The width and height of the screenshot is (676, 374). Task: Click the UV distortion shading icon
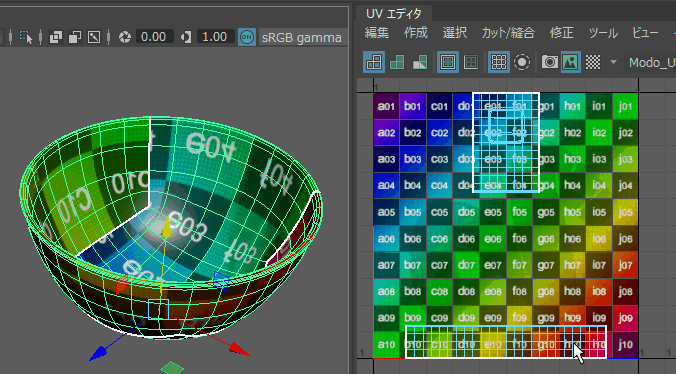(419, 62)
